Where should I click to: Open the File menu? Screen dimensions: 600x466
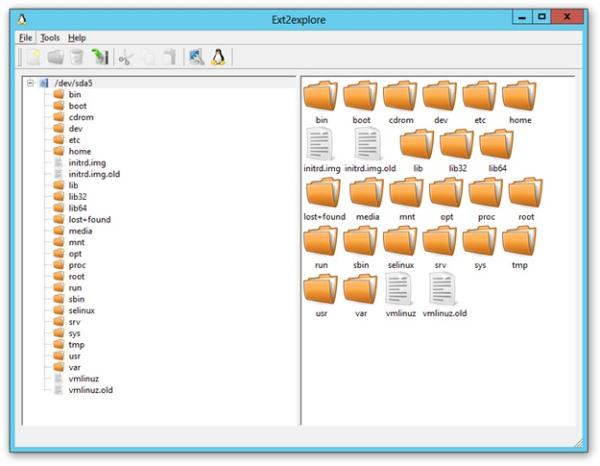click(x=26, y=37)
